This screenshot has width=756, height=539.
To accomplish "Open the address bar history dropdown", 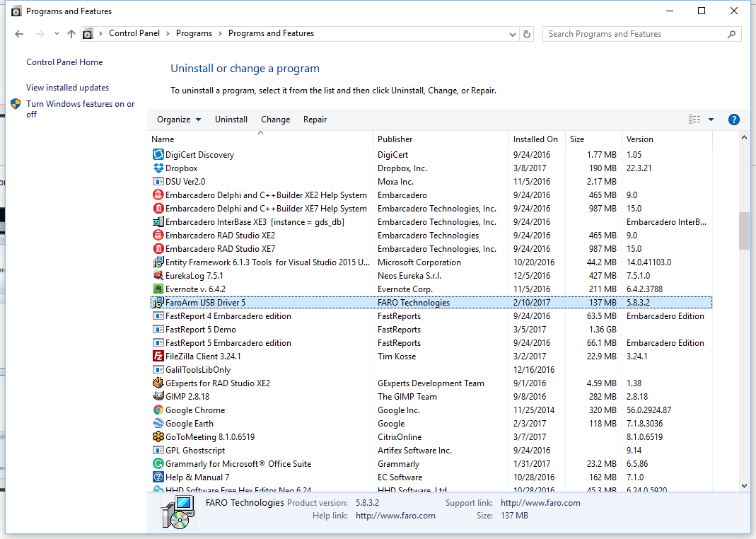I will (x=513, y=34).
